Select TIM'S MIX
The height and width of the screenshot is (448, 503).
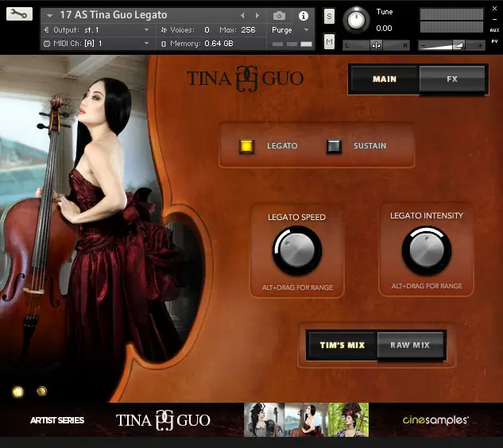pyautogui.click(x=342, y=345)
